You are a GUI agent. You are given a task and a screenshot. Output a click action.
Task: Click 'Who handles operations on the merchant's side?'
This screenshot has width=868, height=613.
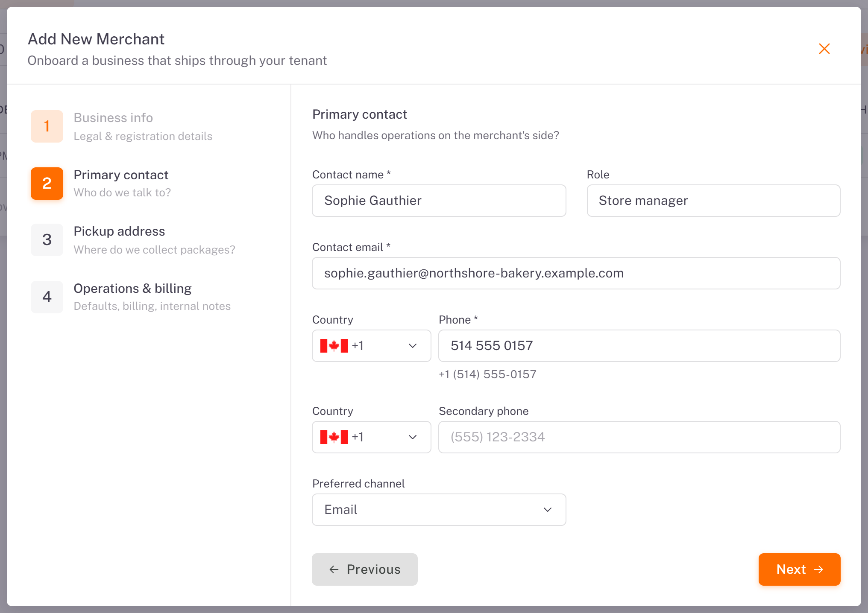(436, 135)
